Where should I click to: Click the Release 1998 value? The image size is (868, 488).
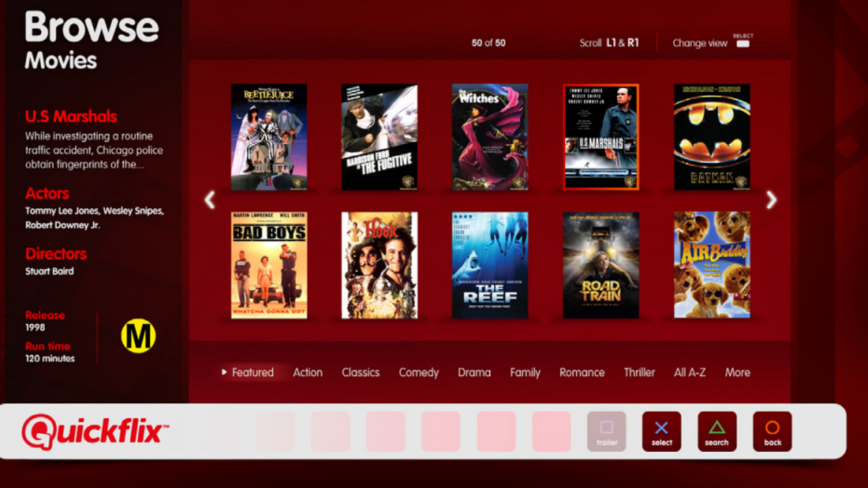coord(35,328)
